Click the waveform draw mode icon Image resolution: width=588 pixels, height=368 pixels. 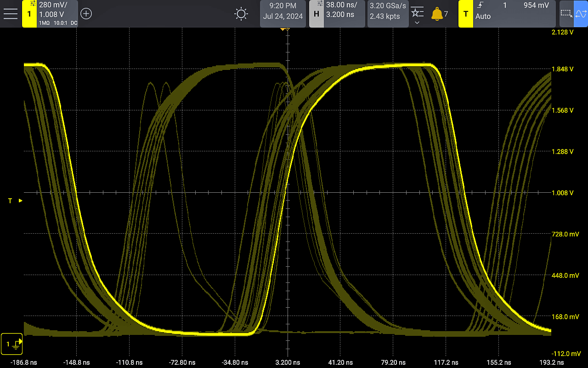581,14
